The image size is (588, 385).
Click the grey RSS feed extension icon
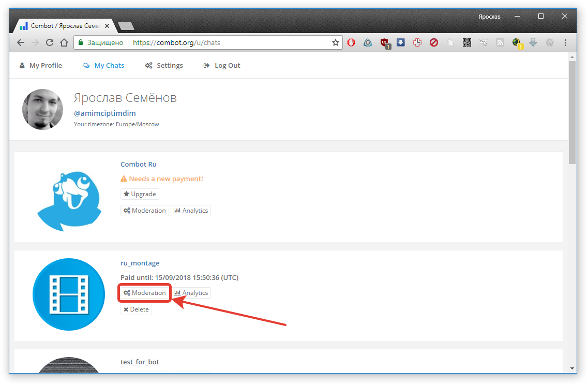[x=500, y=42]
